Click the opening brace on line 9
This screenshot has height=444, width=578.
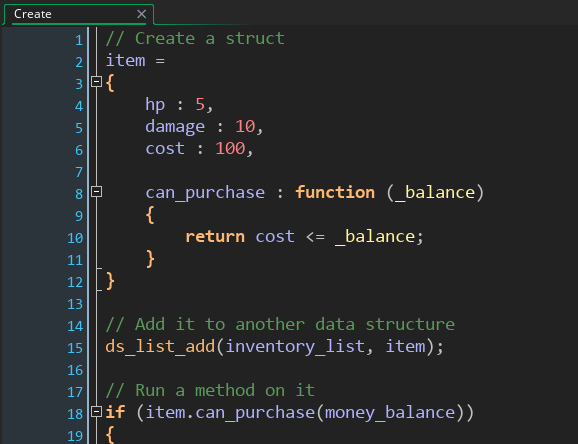coord(150,215)
